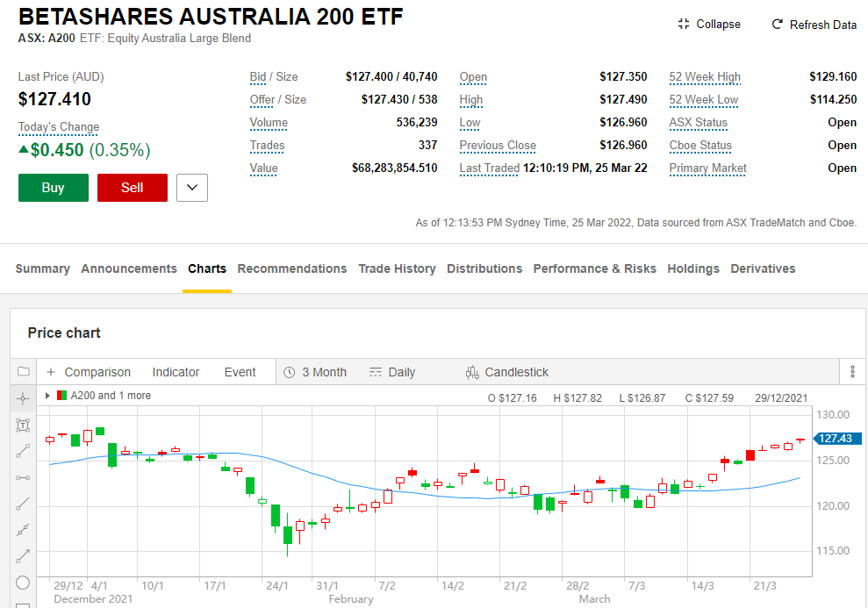Select the ray line tool
Image resolution: width=868 pixels, height=608 pixels.
pos(23,504)
